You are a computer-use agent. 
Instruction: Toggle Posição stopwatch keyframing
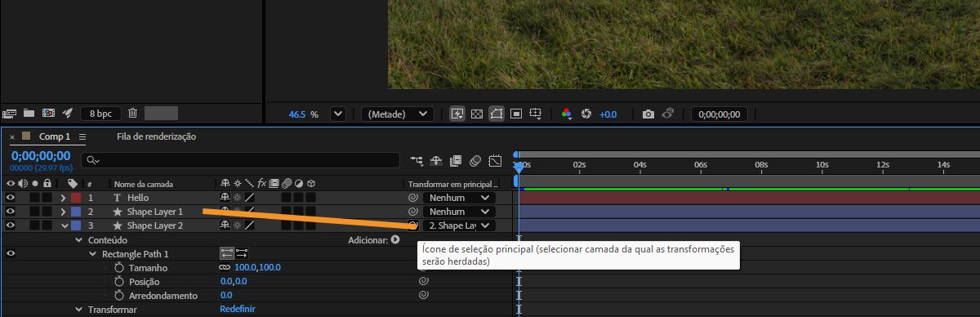[x=118, y=282]
